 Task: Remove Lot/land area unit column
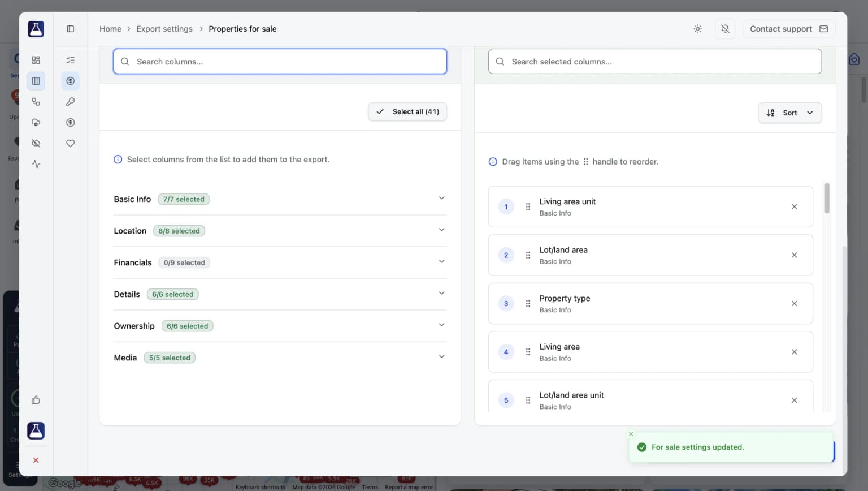pos(794,400)
